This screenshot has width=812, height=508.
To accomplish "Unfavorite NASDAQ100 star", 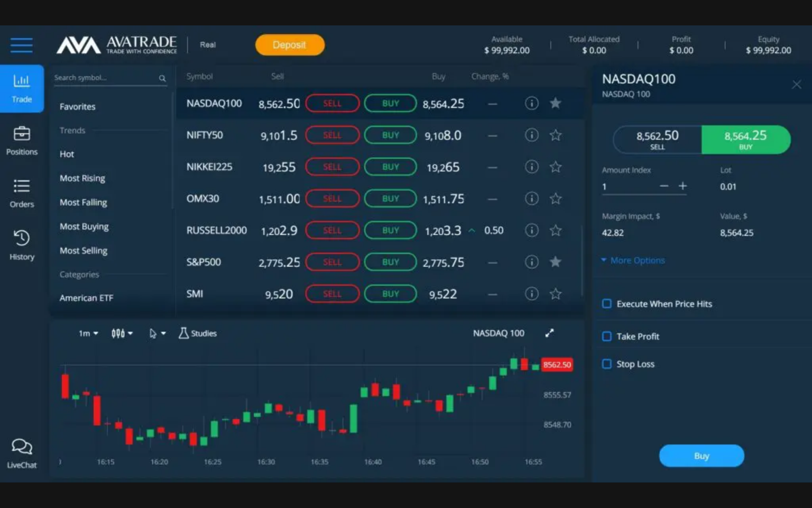I will pos(555,103).
